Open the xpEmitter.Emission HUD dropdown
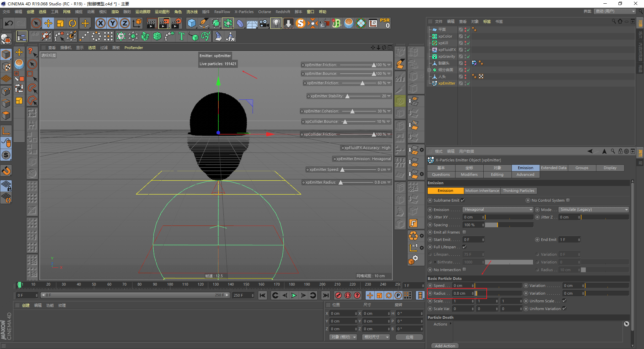 coord(362,159)
